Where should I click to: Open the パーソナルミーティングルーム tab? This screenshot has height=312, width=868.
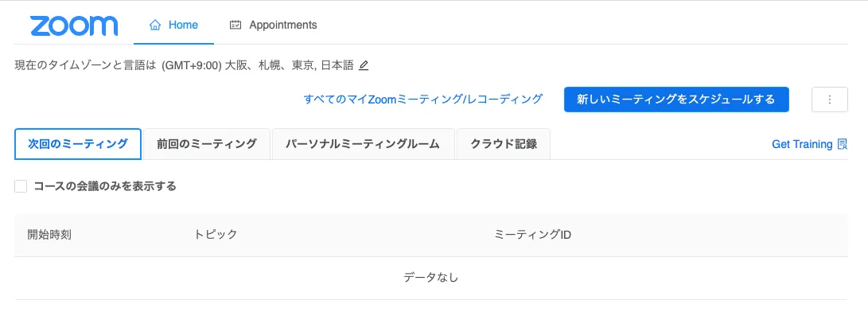click(363, 144)
